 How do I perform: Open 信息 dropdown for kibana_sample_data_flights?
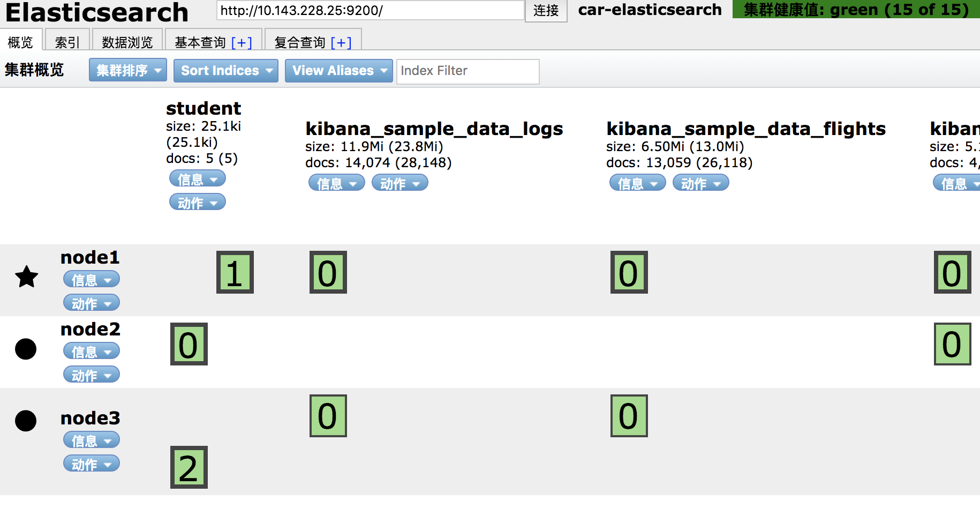click(x=638, y=183)
